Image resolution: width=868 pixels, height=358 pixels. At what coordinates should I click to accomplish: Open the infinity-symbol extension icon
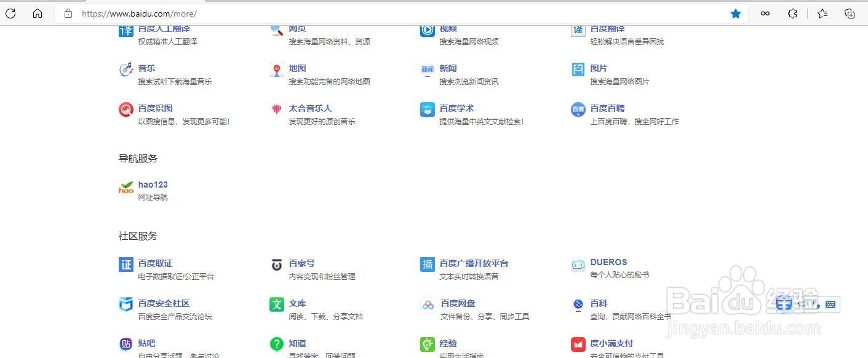click(765, 14)
